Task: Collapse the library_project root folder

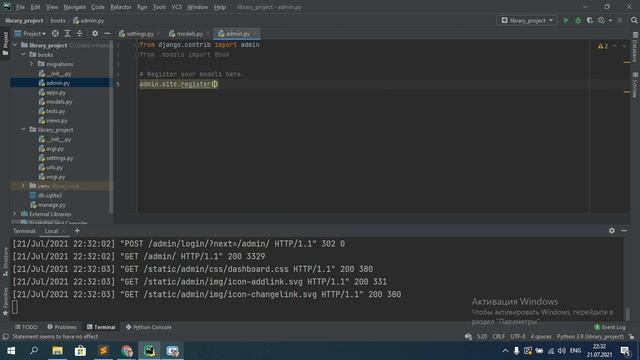Action: click(x=16, y=45)
